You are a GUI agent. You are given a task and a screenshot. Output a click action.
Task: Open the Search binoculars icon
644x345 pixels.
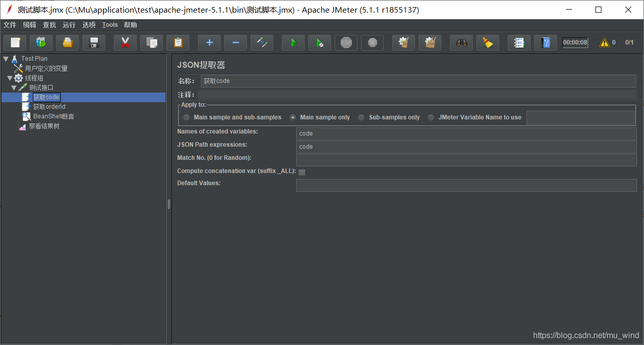[x=461, y=43]
